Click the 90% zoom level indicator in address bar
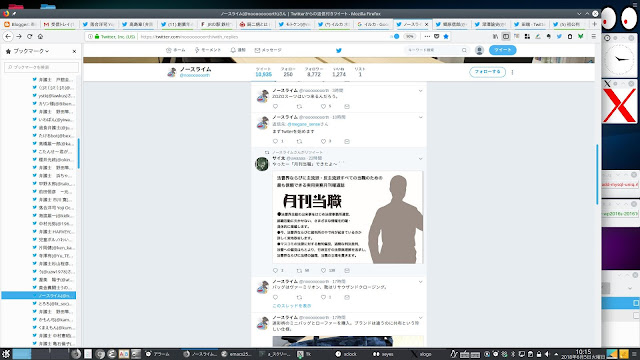 409,36
